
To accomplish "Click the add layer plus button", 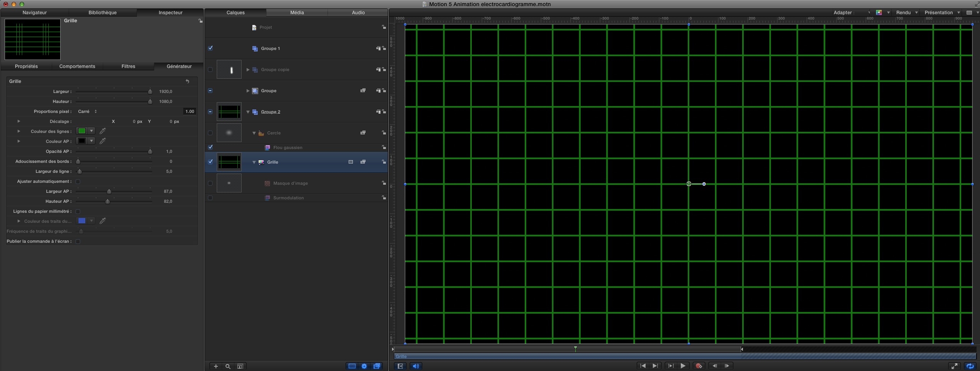I will [x=216, y=366].
